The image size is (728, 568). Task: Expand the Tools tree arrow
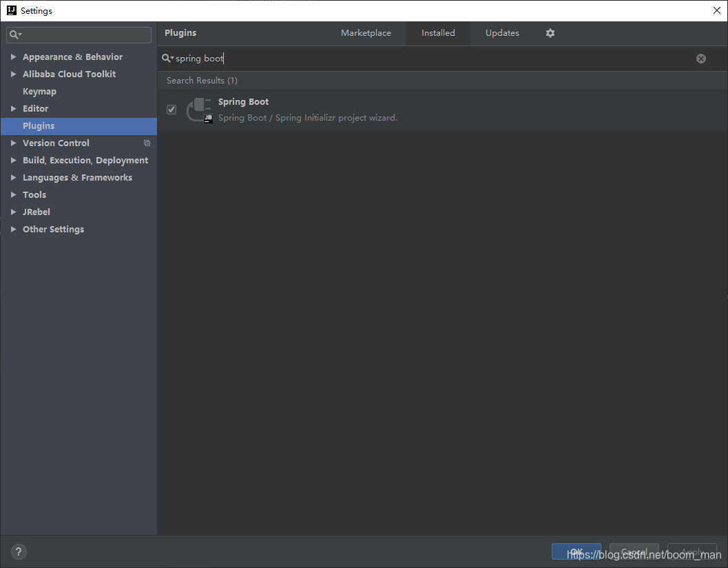point(14,195)
